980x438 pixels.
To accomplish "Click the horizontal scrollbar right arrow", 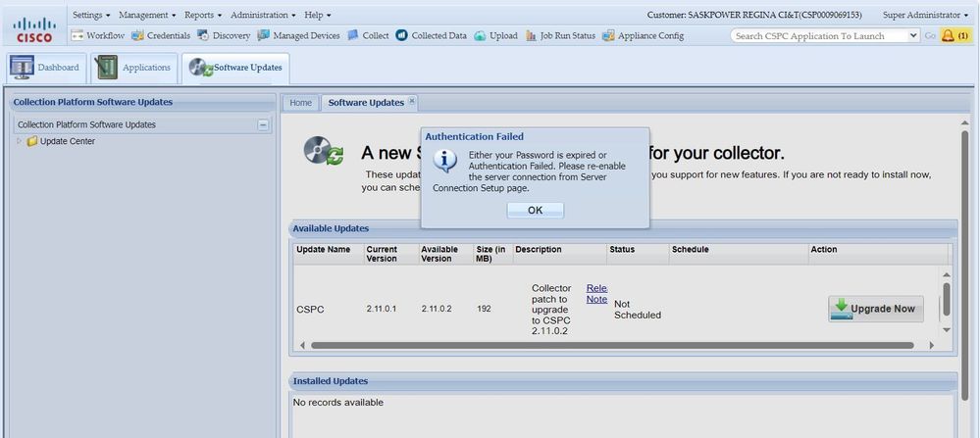I will pos(931,345).
